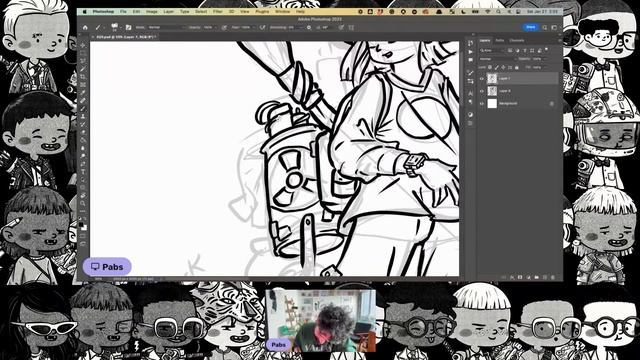Open the History panel icon

470,43
